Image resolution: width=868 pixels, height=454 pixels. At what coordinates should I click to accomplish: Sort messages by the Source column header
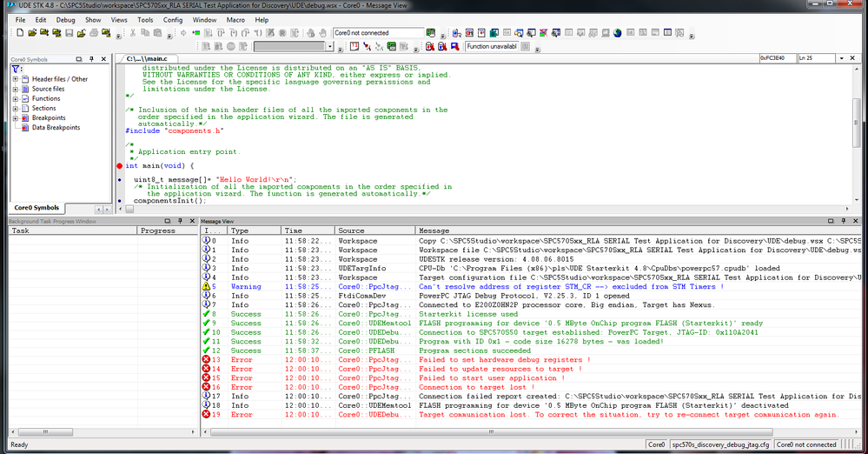pos(375,230)
